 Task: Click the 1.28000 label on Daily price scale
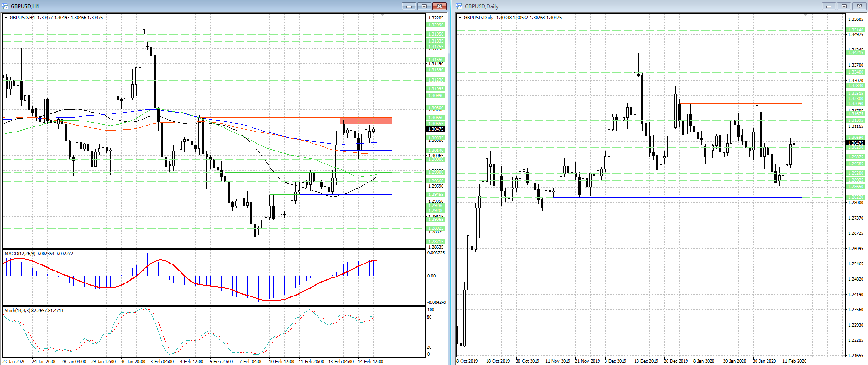point(856,203)
